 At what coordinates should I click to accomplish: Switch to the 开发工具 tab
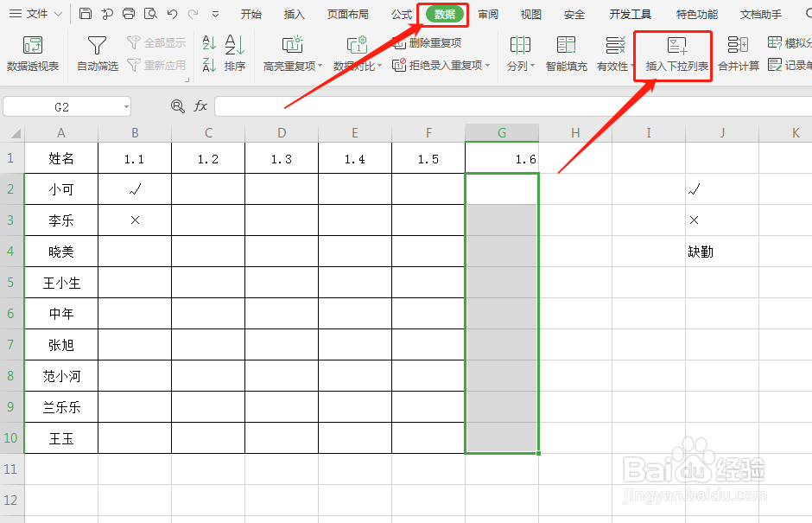pyautogui.click(x=631, y=15)
